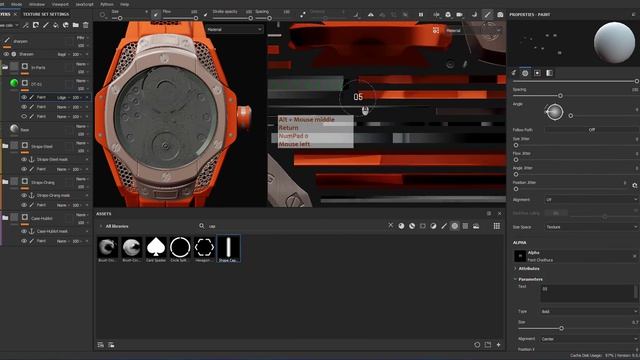Click the Assets search field
The image size is (640, 360).
click(294, 226)
